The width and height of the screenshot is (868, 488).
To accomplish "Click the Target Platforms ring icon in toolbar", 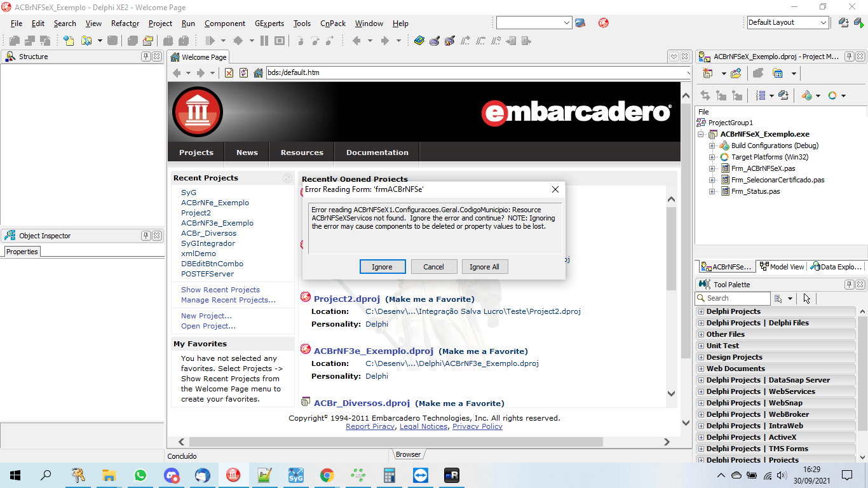I will pyautogui.click(x=832, y=95).
